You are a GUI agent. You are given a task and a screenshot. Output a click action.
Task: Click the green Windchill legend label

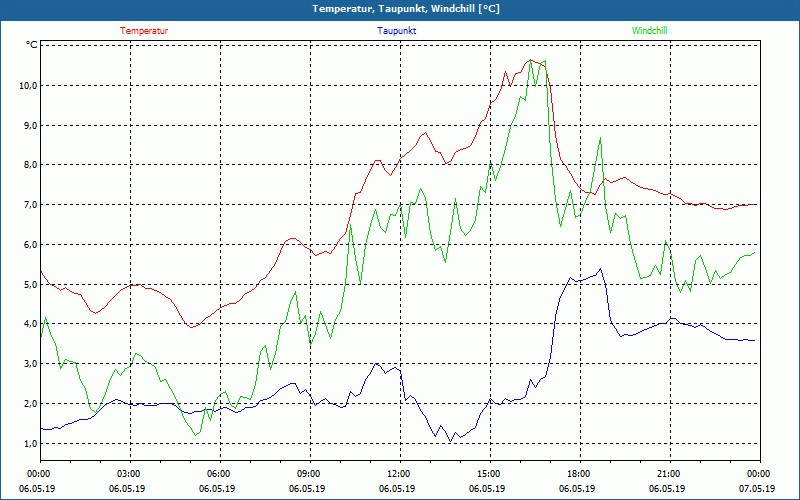(x=649, y=31)
